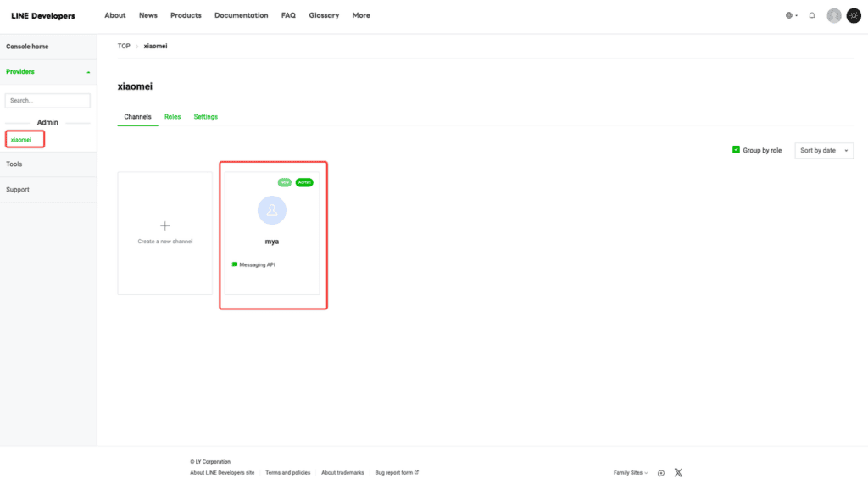
Task: Click the Create a new channel card
Action: 165,233
